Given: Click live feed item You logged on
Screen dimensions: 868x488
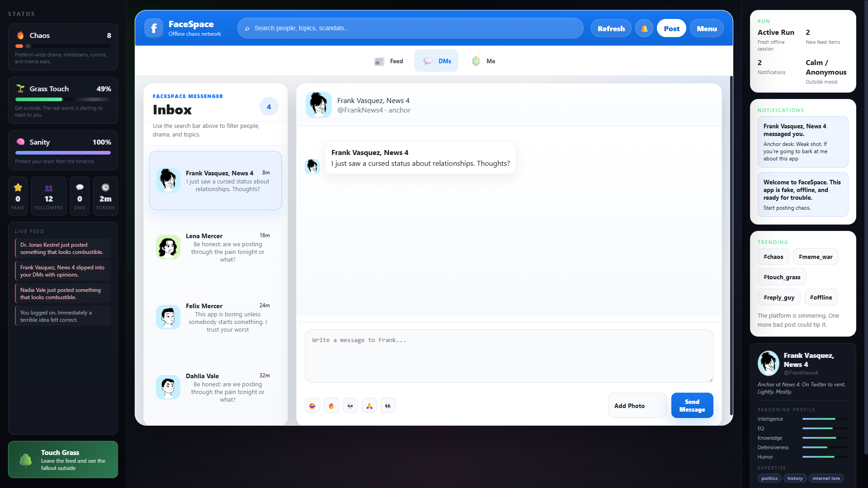Looking at the screenshot, I should [x=63, y=316].
